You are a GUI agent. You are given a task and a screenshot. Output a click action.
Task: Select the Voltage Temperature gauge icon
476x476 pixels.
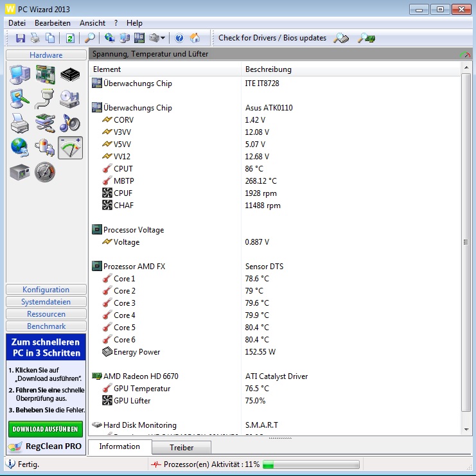pos(70,148)
